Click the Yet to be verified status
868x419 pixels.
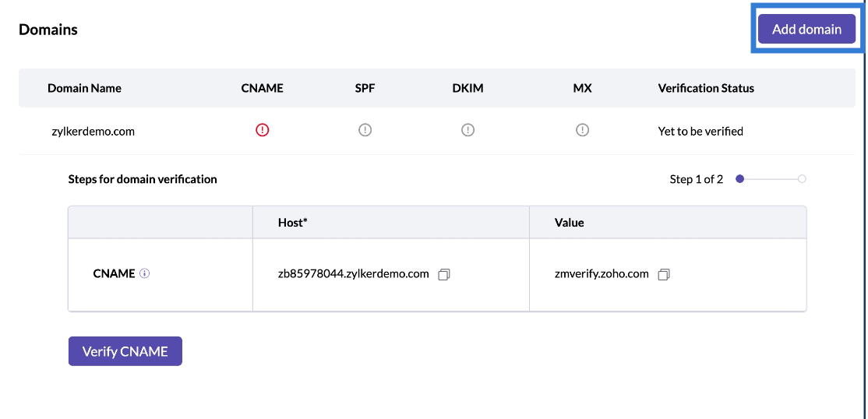(x=700, y=131)
